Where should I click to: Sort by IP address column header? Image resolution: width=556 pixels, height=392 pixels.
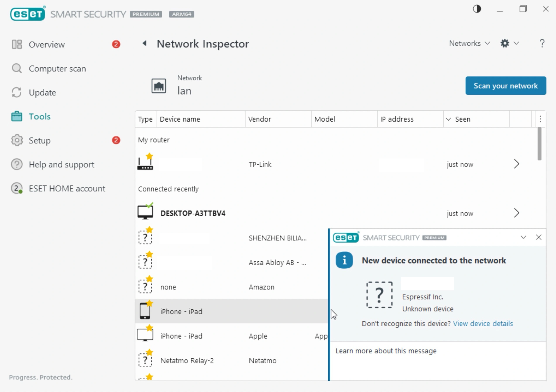(x=410, y=119)
